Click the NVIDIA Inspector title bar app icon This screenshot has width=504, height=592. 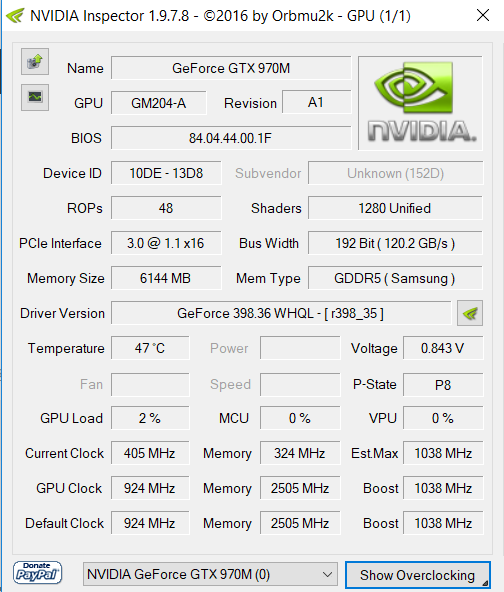(x=15, y=16)
